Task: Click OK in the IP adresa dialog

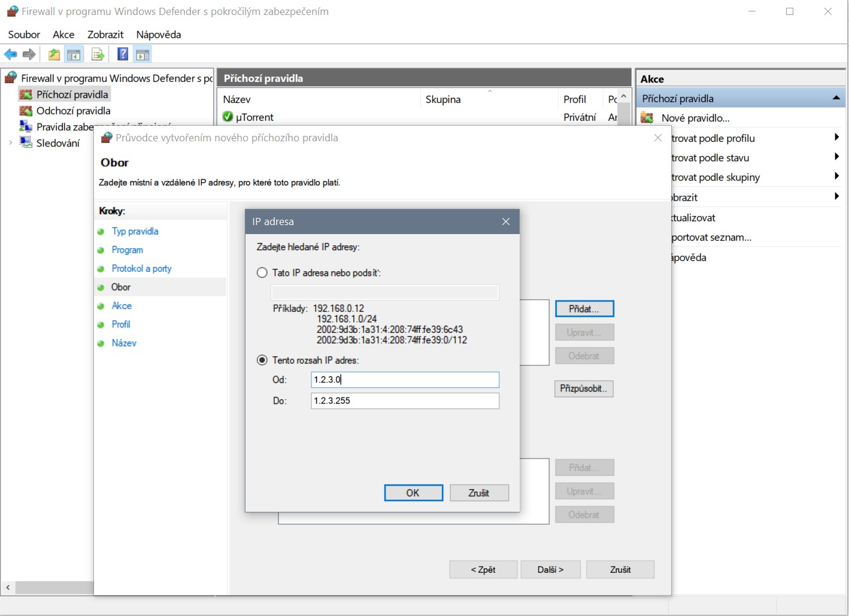Action: tap(413, 493)
